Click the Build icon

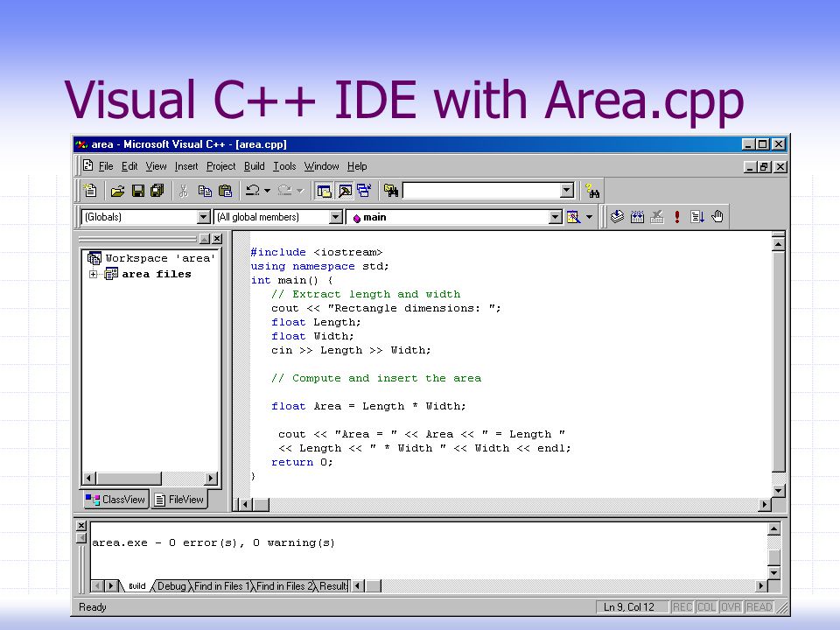coord(637,216)
